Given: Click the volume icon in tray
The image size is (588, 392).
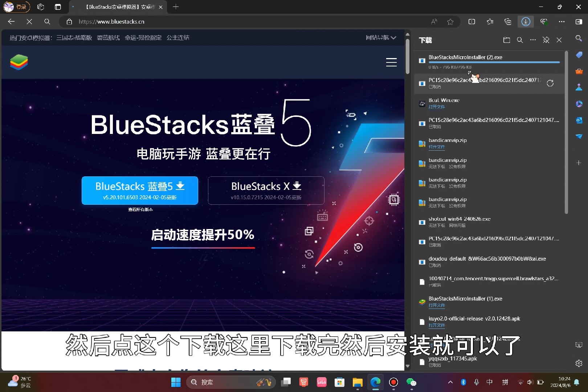Looking at the screenshot, I should (530, 382).
